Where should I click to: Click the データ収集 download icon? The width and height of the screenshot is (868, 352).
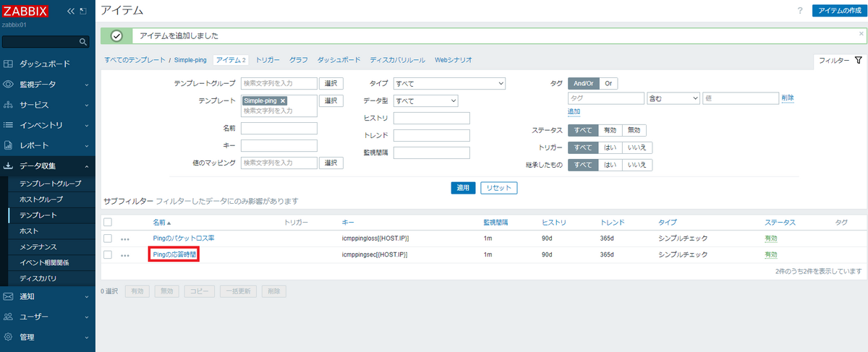point(9,166)
